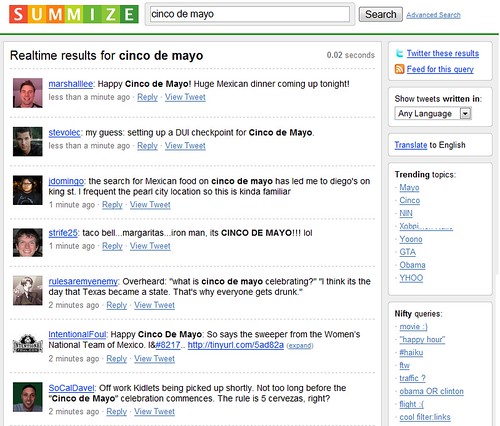View Tweet from jdomingo
The height and width of the screenshot is (426, 500).
[x=150, y=205]
